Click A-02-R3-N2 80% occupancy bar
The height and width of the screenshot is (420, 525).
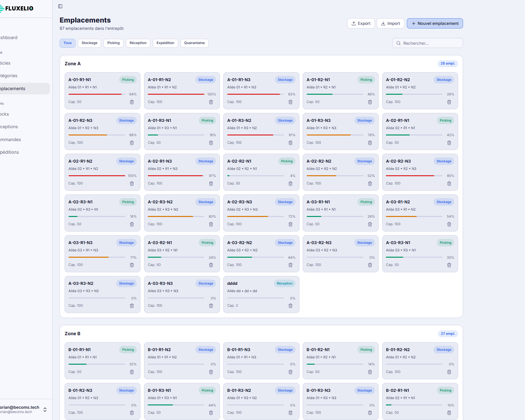pyautogui.click(x=176, y=217)
